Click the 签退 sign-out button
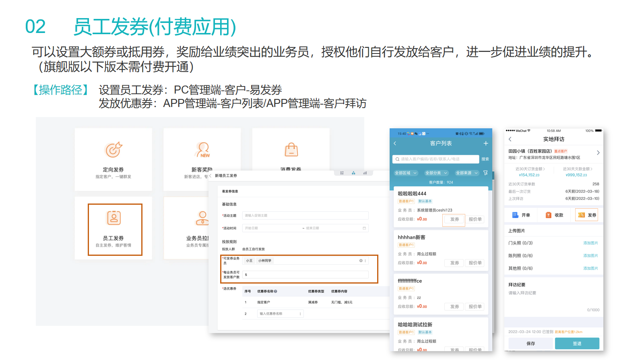Image resolution: width=644 pixels, height=362 pixels. pyautogui.click(x=577, y=343)
